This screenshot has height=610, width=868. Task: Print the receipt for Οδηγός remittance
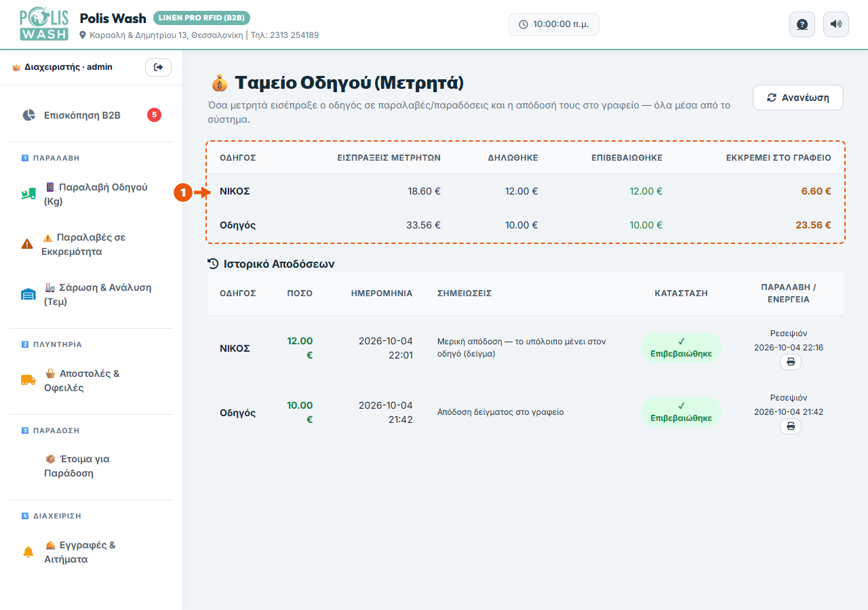(x=791, y=426)
